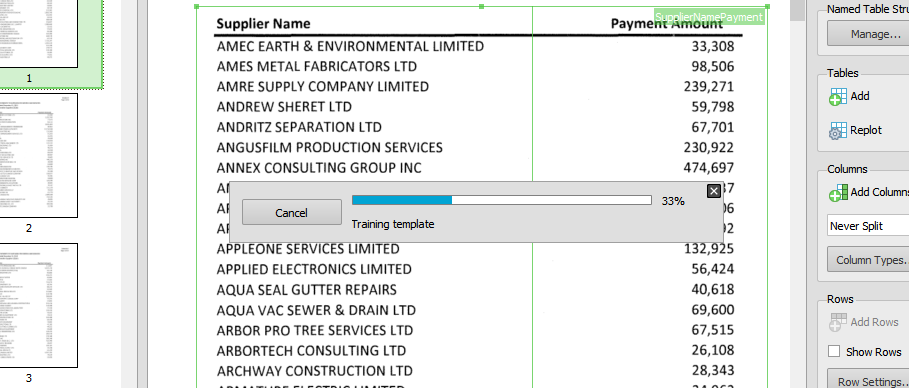This screenshot has width=909, height=388.
Task: Cancel the template training
Action: tap(292, 212)
